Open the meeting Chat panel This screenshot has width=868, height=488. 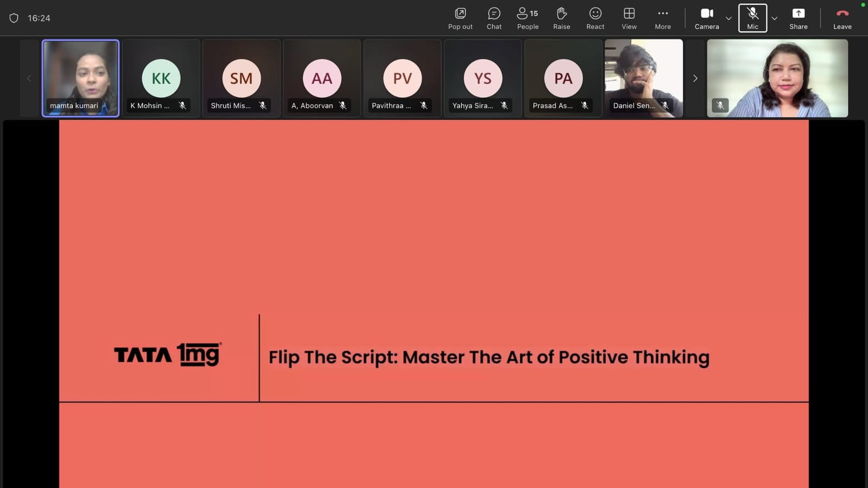tap(494, 18)
